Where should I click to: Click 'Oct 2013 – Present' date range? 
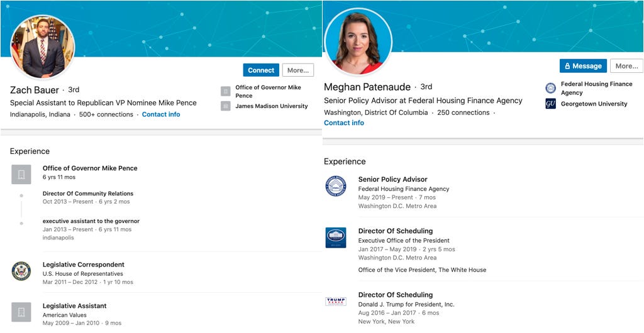coord(68,202)
